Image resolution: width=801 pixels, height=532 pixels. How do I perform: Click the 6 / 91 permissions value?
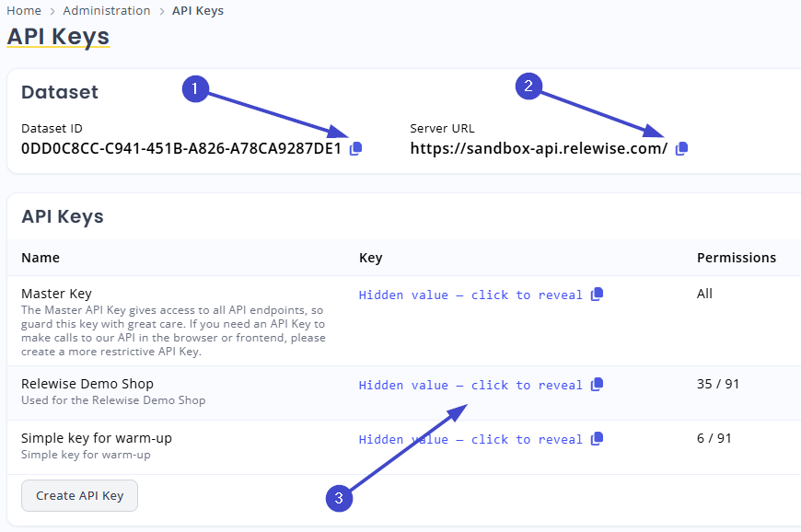(x=714, y=438)
